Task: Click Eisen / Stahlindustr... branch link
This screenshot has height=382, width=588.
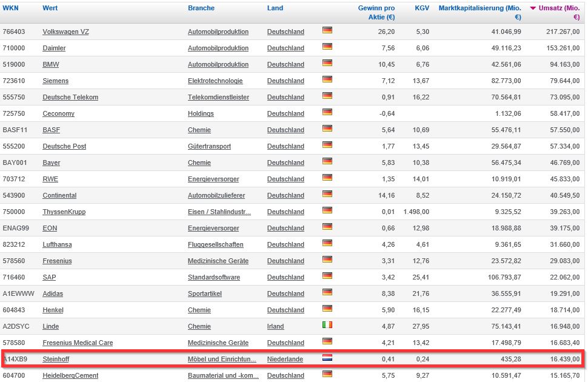Action: pyautogui.click(x=219, y=212)
